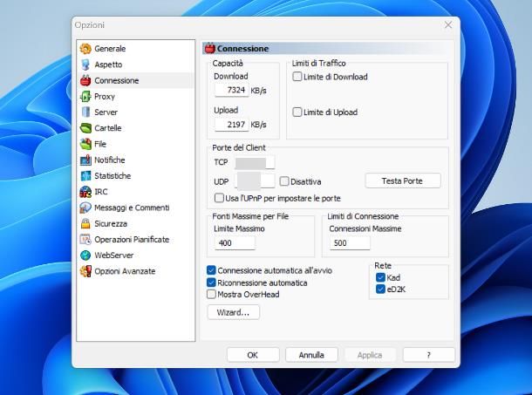Click the TCP port input field

tap(255, 162)
